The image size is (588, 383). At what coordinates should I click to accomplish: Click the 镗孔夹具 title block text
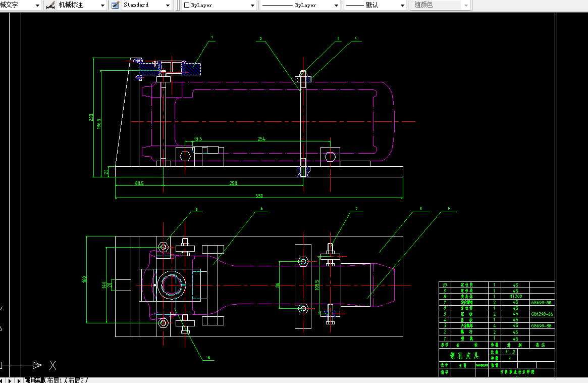tap(464, 355)
